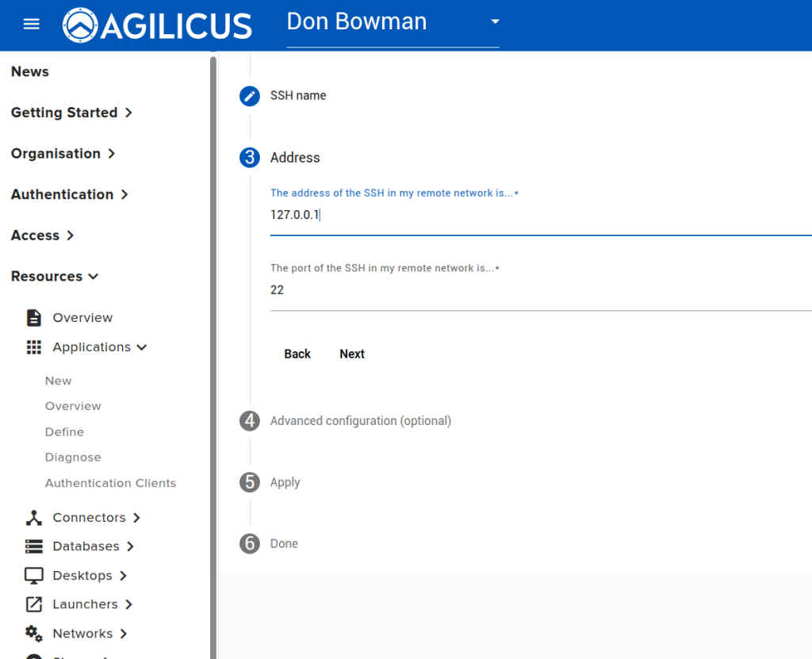This screenshot has width=812, height=659.
Task: Open the News menu item
Action: pyautogui.click(x=30, y=71)
